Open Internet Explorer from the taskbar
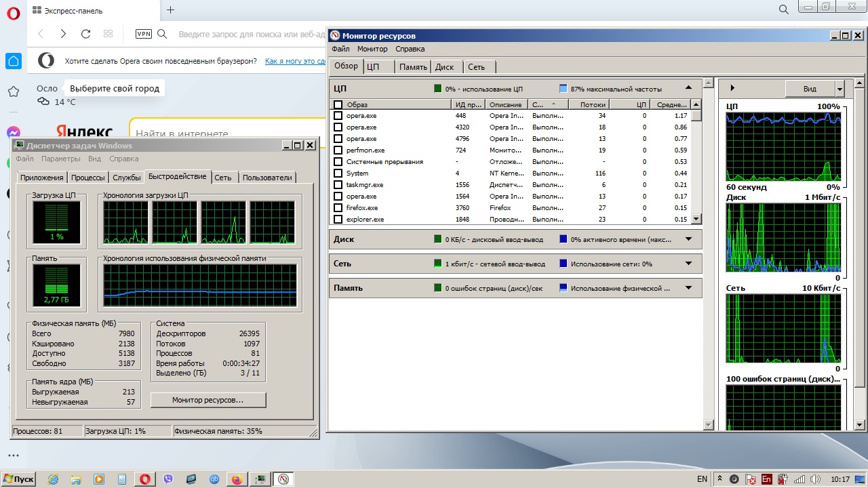868x488 pixels. tap(54, 479)
